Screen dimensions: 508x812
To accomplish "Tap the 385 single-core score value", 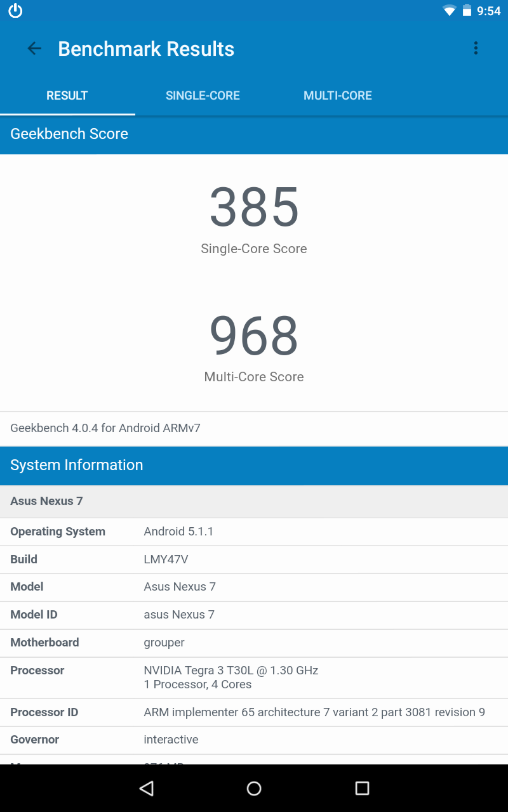I will pyautogui.click(x=254, y=207).
